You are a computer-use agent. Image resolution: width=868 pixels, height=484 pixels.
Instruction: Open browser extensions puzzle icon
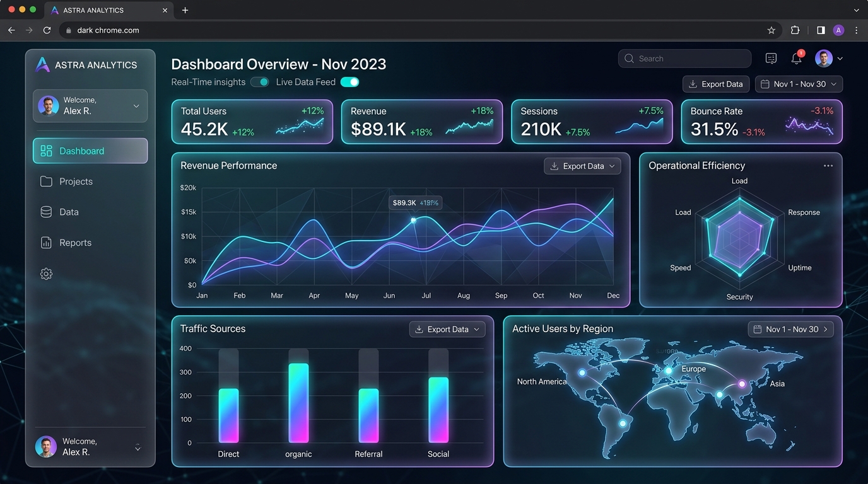pos(795,30)
